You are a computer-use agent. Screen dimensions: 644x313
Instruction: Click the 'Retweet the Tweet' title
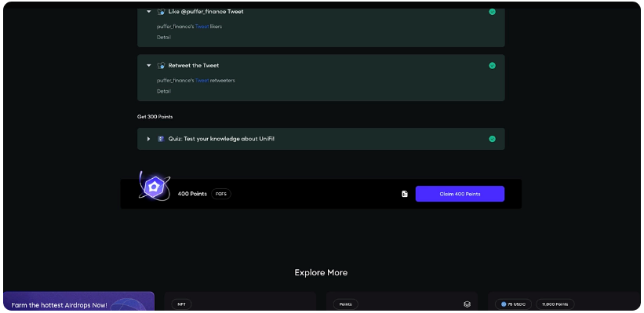point(194,65)
